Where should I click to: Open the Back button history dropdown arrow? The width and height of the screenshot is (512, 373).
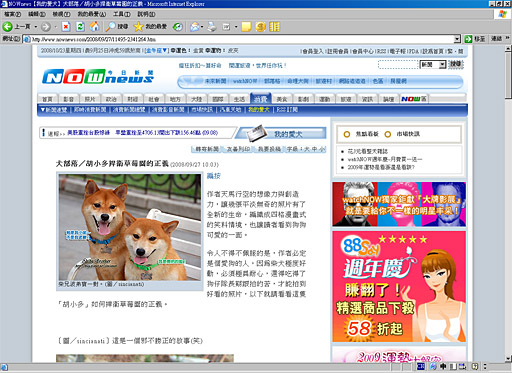[x=36, y=27]
